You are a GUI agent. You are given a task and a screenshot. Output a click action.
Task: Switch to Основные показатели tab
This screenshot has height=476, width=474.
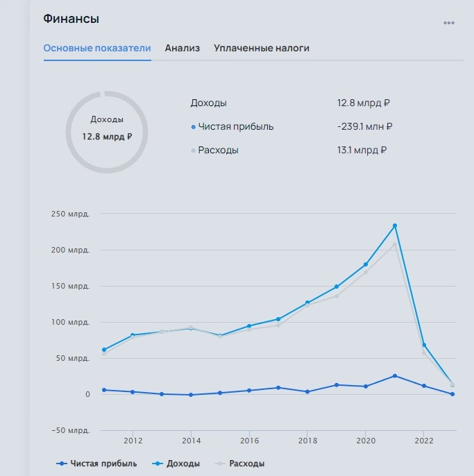[x=97, y=49]
